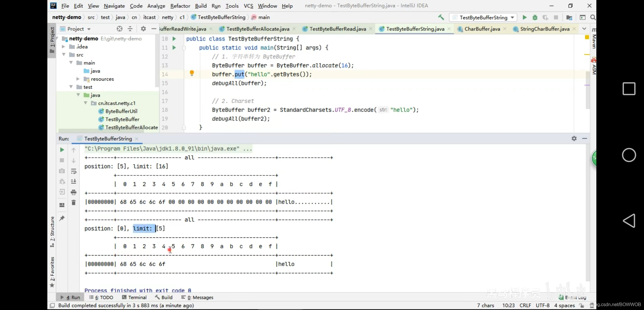Click the intention light bulb on line 14
644x310 pixels.
point(192,73)
